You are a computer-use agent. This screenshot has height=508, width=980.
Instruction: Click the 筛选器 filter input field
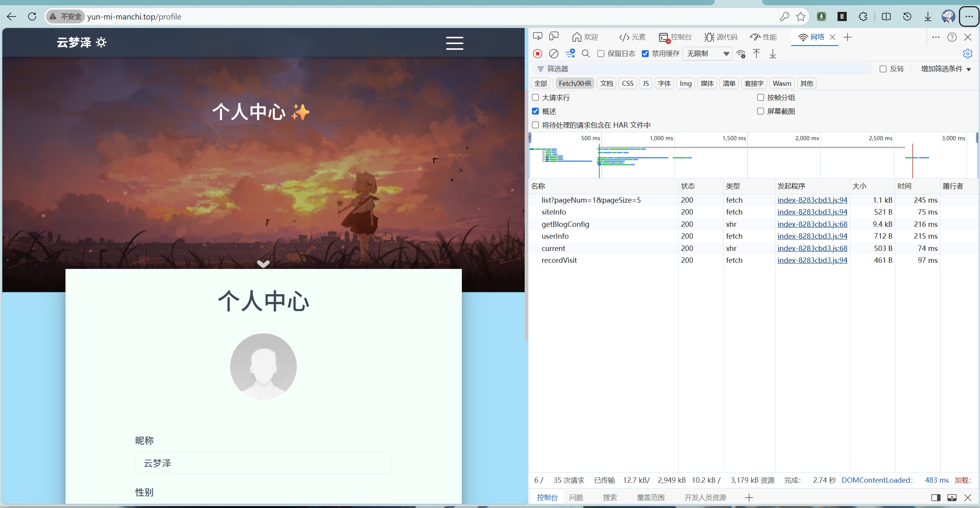pos(702,69)
